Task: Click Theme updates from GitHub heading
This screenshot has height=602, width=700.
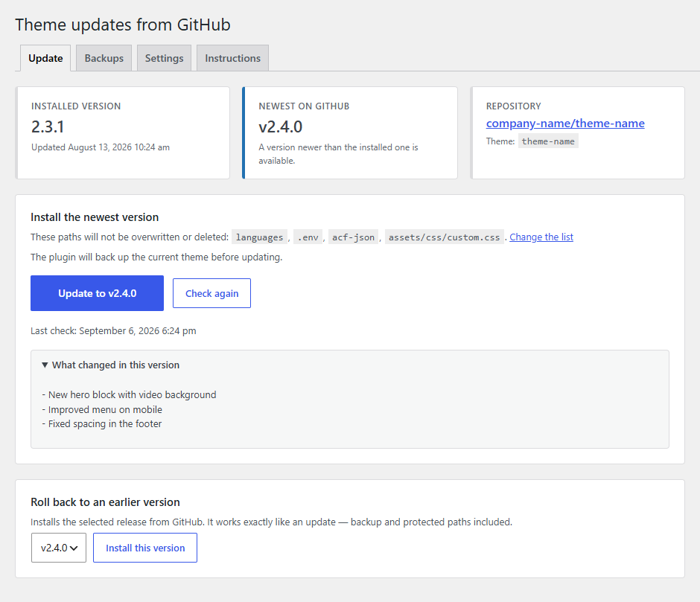Action: pyautogui.click(x=123, y=25)
